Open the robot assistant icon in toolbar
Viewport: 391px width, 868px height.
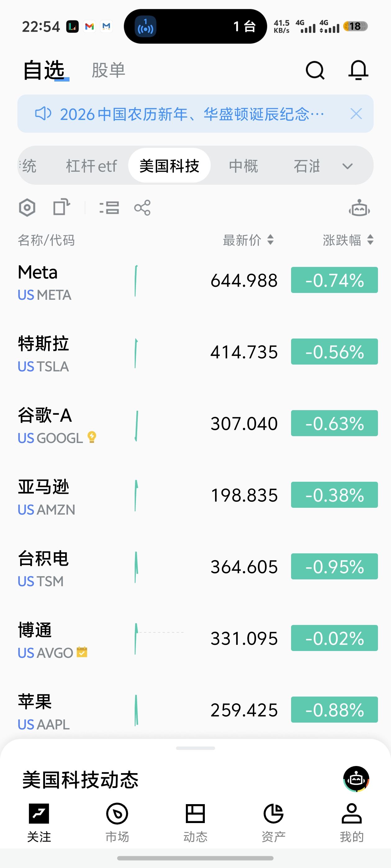(x=359, y=208)
